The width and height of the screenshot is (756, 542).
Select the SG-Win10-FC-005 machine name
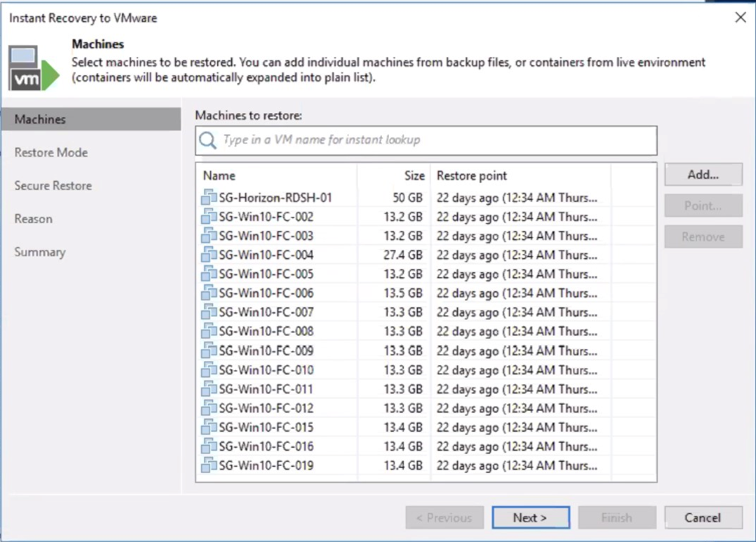(266, 274)
